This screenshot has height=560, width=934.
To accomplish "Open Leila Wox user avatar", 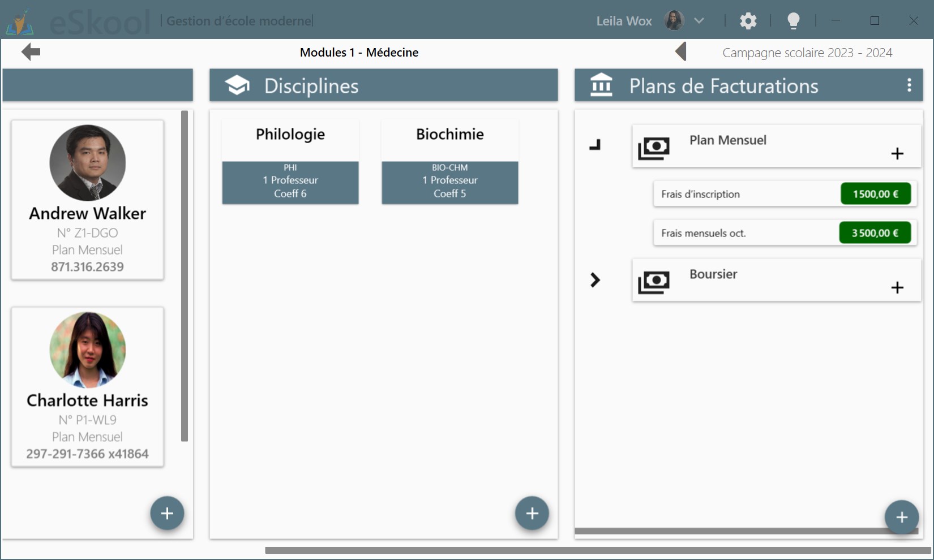I will click(674, 21).
